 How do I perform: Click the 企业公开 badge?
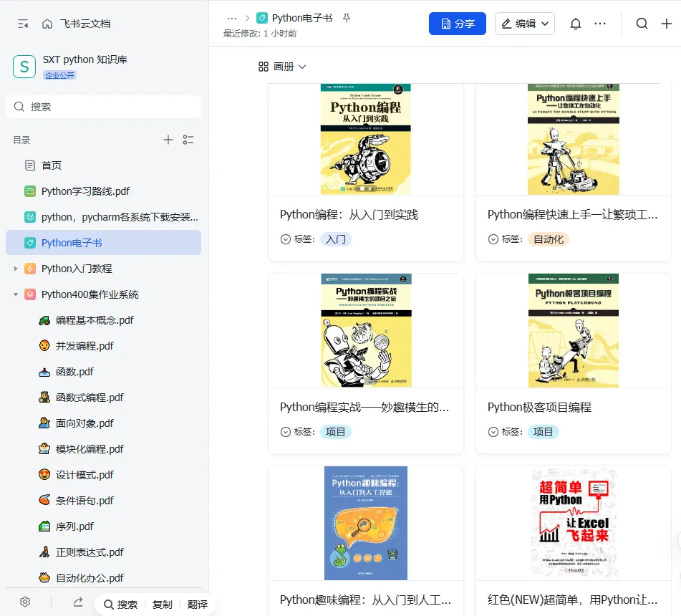pyautogui.click(x=60, y=76)
